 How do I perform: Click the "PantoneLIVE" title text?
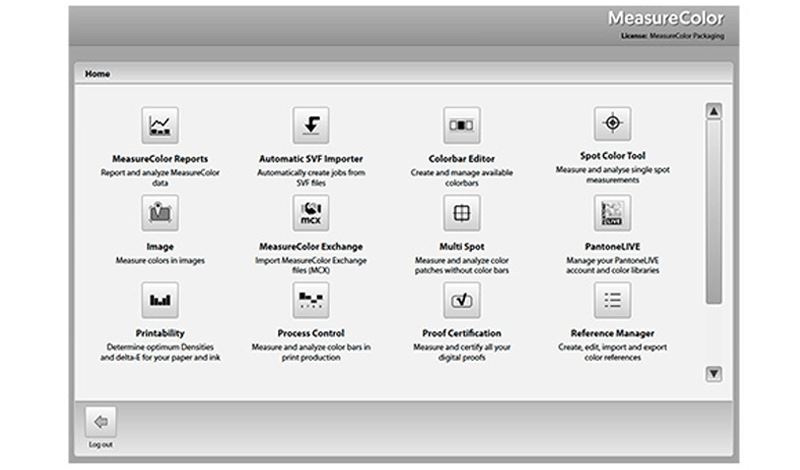(612, 246)
